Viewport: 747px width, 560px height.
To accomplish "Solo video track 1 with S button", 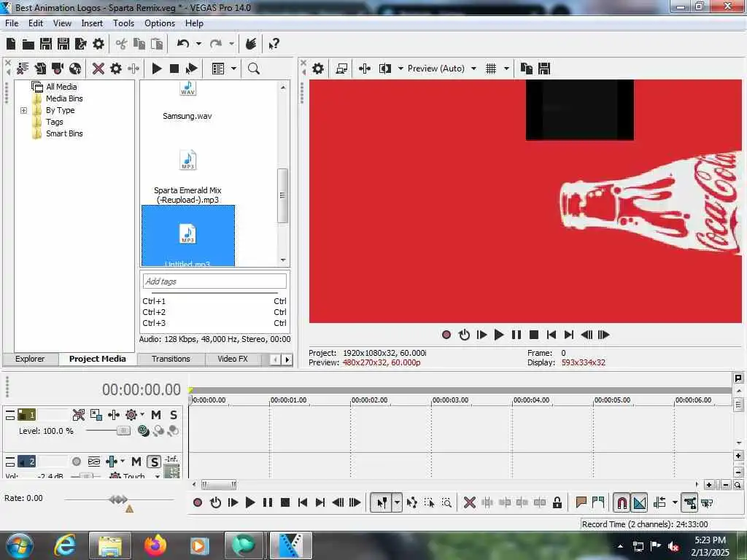I will [174, 415].
